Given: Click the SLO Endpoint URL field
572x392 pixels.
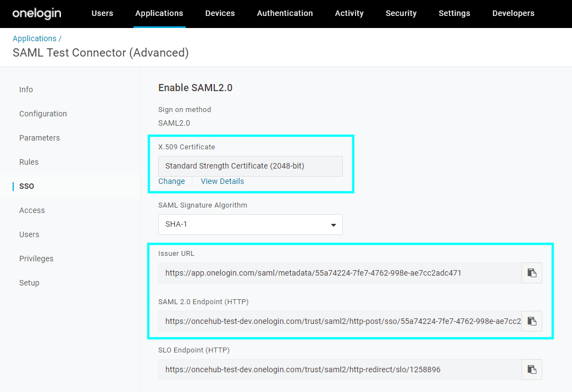Looking at the screenshot, I should 340,369.
